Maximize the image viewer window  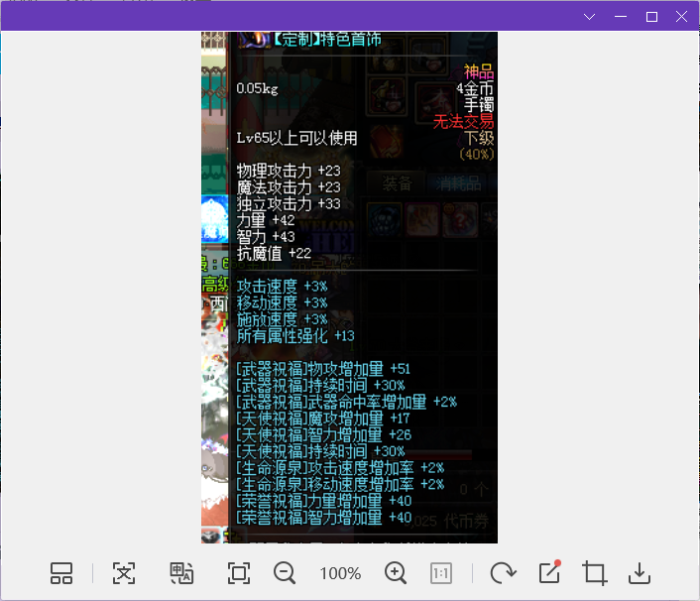[x=651, y=17]
